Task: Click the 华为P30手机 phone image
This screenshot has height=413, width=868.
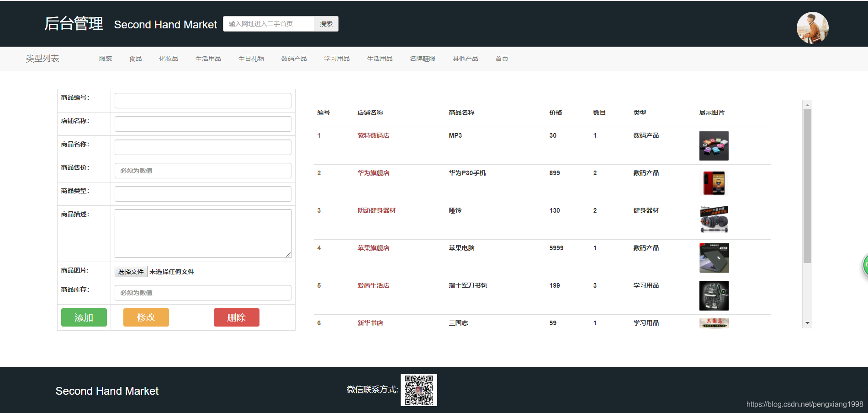Action: (x=714, y=183)
